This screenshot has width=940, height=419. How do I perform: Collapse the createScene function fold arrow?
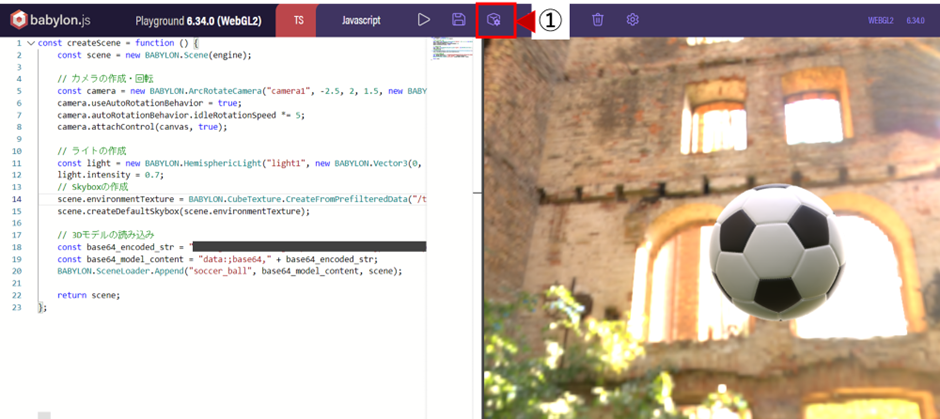31,43
